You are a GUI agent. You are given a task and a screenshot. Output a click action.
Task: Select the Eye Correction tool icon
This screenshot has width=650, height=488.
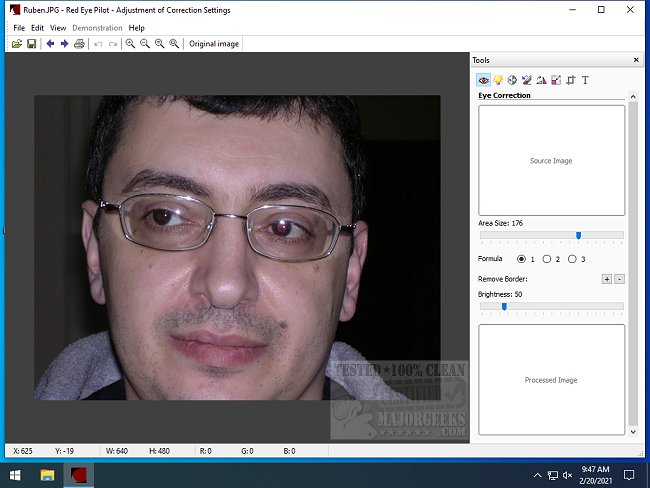tap(483, 80)
